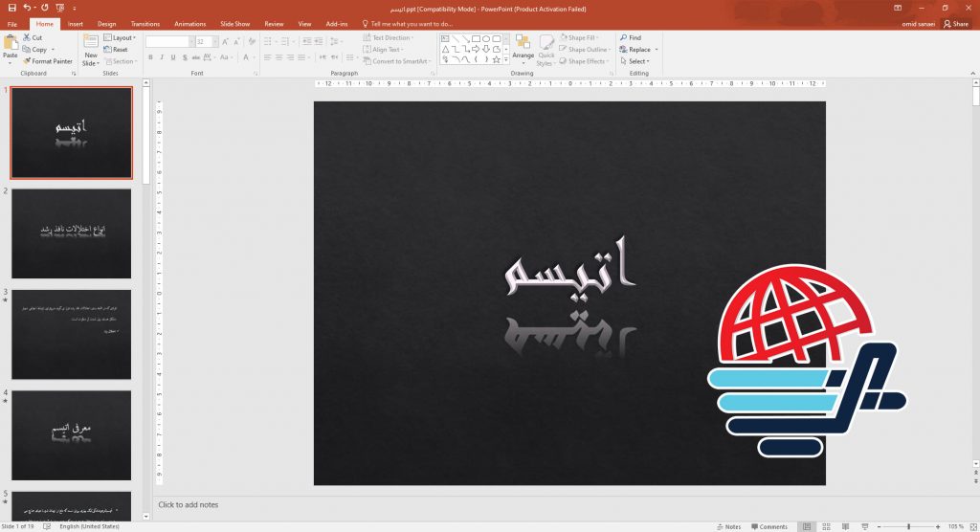This screenshot has height=532, width=980.
Task: Align text left
Action: click(268, 57)
